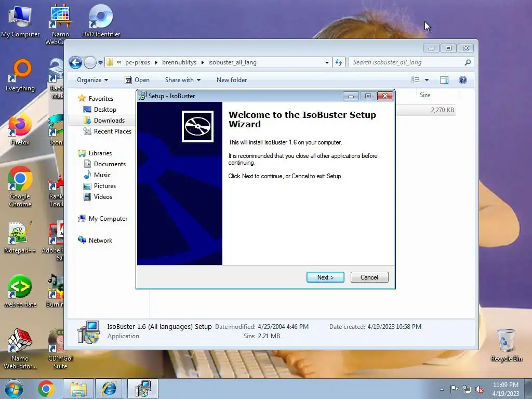Toggle the preview pane button
The width and height of the screenshot is (532, 399).
pos(444,80)
